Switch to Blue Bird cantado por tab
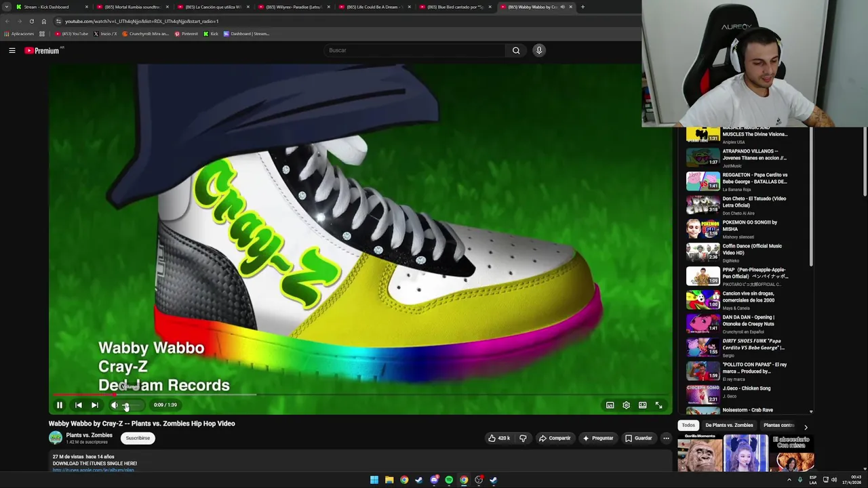Screen dimensions: 868x488 click(455, 7)
